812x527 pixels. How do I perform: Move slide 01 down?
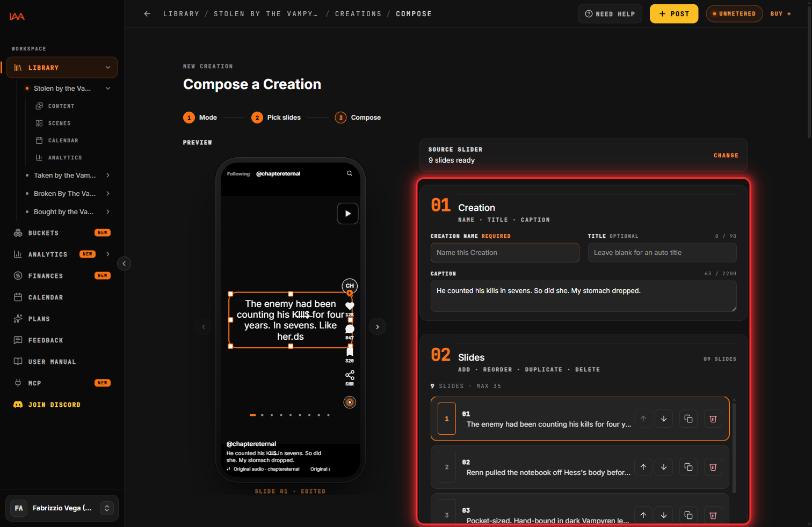664,419
